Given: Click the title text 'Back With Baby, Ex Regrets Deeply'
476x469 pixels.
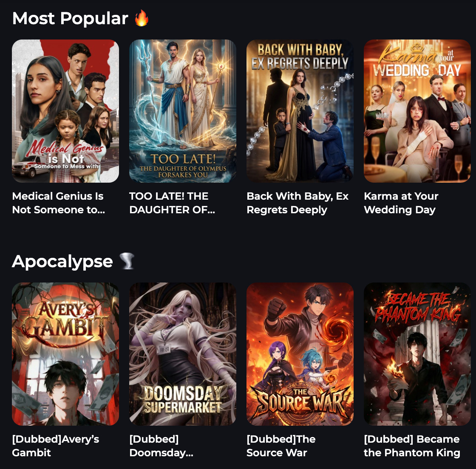Looking at the screenshot, I should (x=297, y=203).
